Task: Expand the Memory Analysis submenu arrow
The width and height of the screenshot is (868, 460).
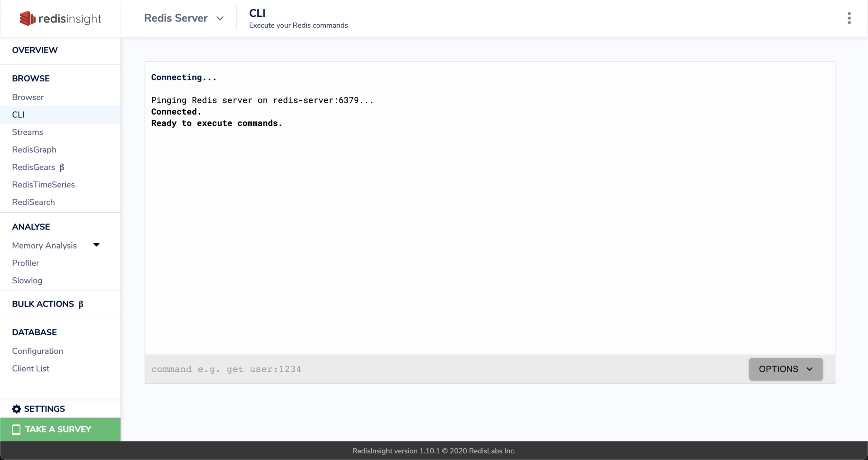Action: click(97, 245)
